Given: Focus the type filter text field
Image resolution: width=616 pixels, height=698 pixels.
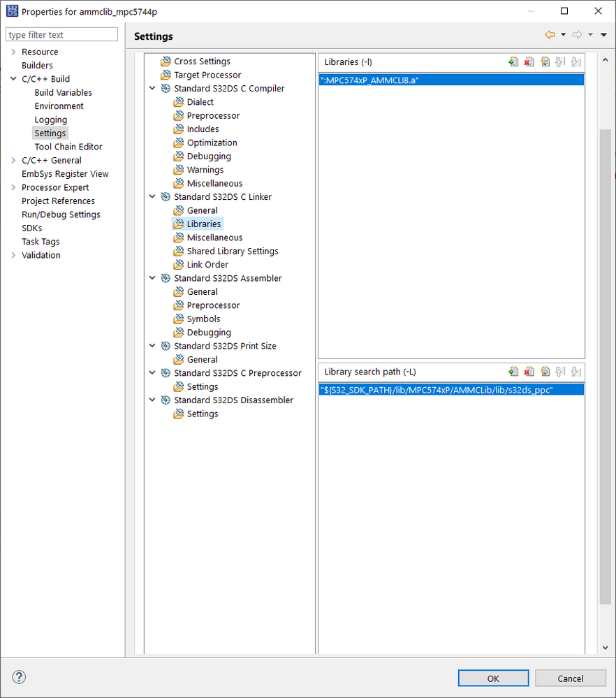Looking at the screenshot, I should (61, 34).
